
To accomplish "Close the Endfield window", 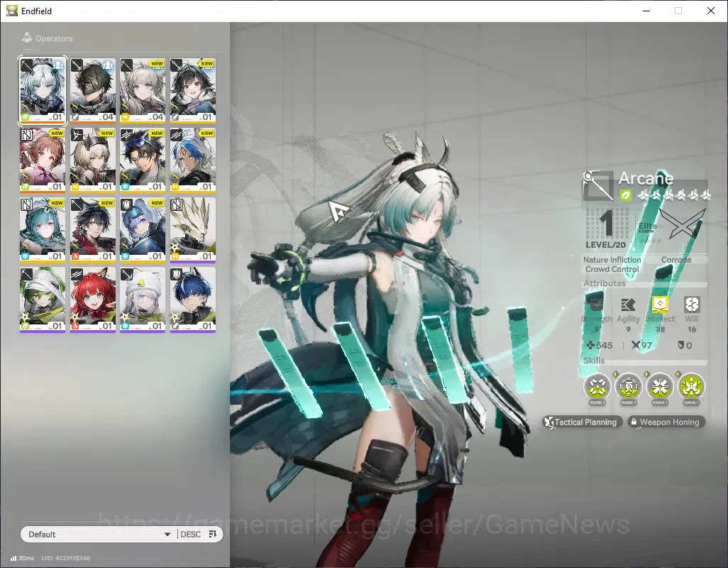I will tap(710, 11).
